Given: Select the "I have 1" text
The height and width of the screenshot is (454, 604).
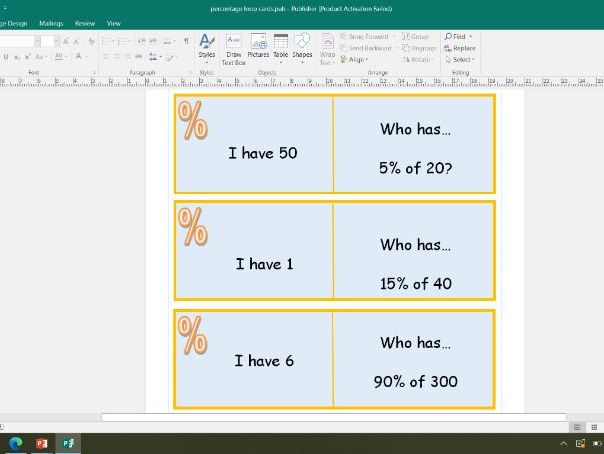Looking at the screenshot, I should click(x=264, y=264).
